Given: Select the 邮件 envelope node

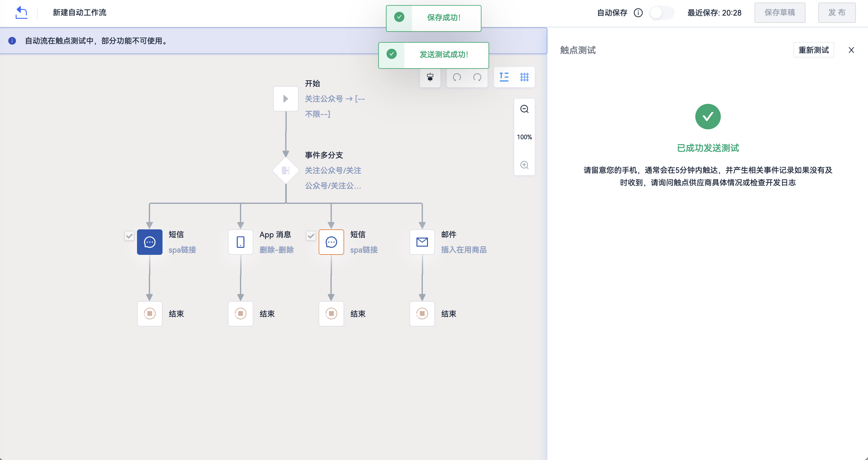Looking at the screenshot, I should pyautogui.click(x=422, y=242).
